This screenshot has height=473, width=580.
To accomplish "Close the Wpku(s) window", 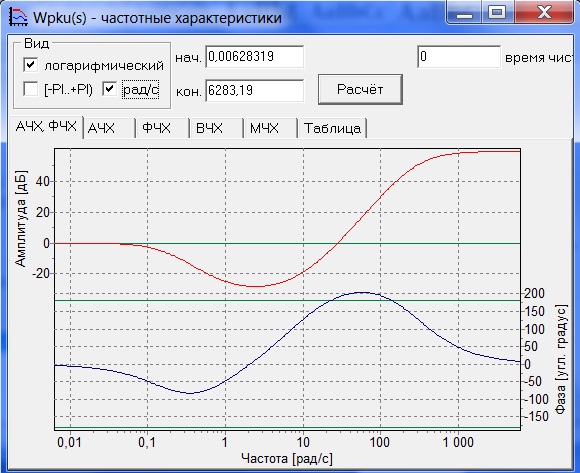I will [x=544, y=13].
